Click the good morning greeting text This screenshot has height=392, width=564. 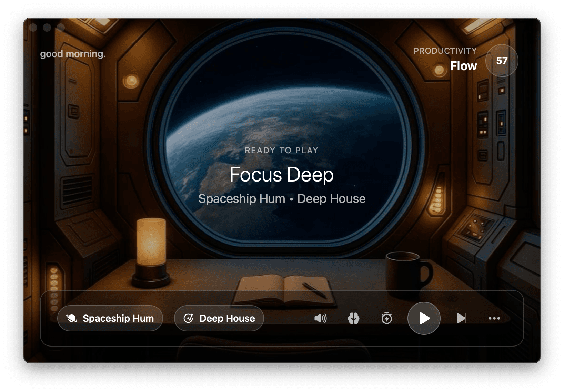pos(73,54)
